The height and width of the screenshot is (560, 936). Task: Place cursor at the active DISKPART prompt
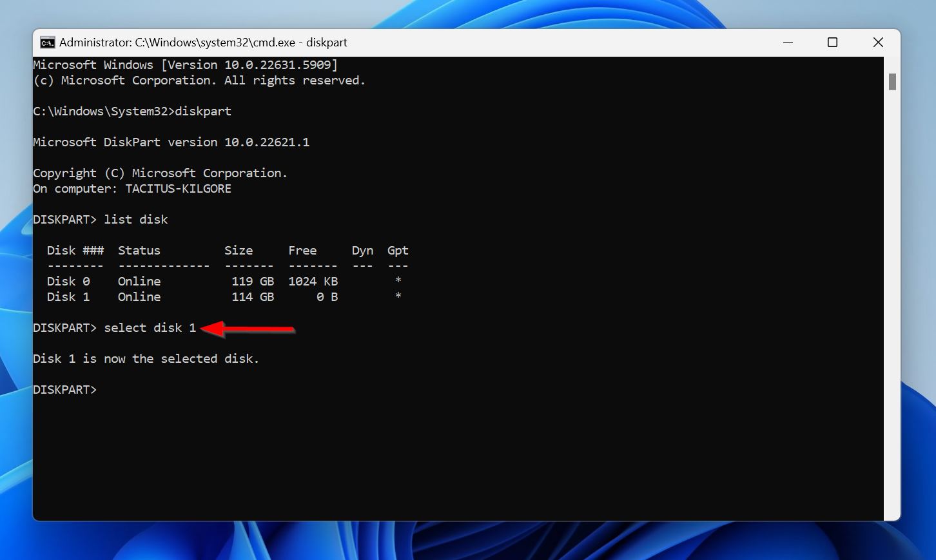[103, 389]
